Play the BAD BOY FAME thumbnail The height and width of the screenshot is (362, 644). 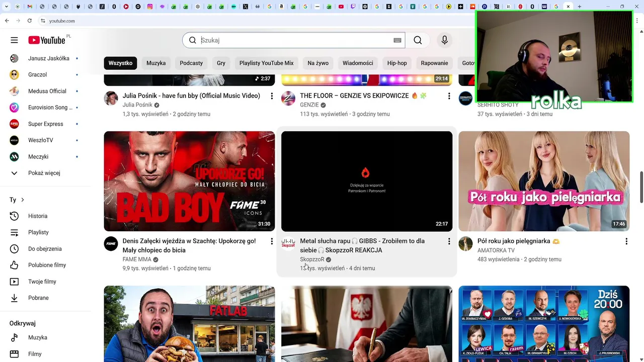point(189,181)
